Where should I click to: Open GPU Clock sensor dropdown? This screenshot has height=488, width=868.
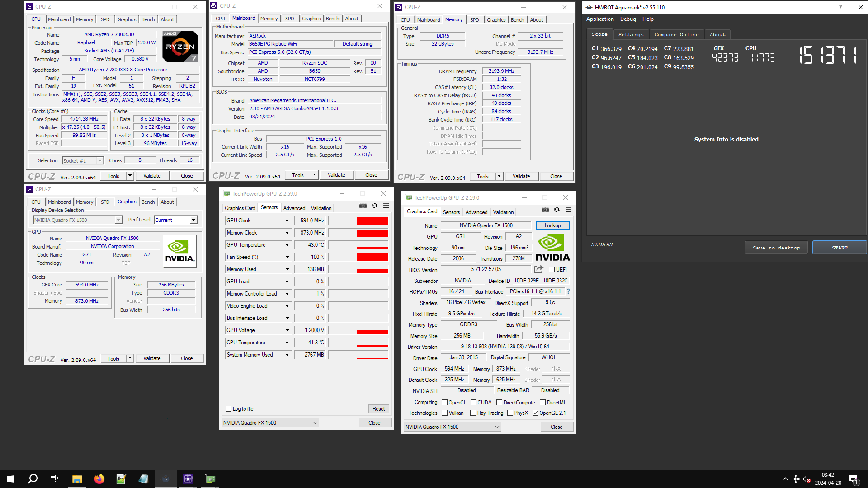click(287, 221)
